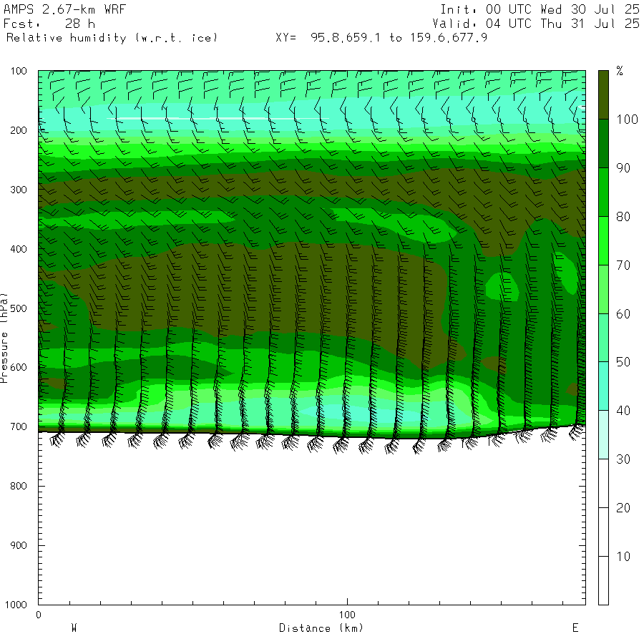Pick the aqua 40–50% colorbar swatch
Image resolution: width=644 pixels, height=644 pixels.
pyautogui.click(x=603, y=386)
